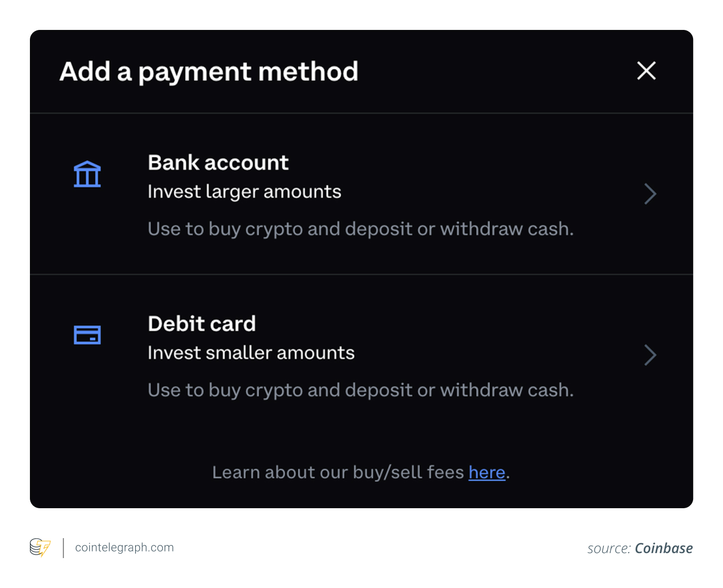Open the buy/sell fees 'here' link

(x=487, y=472)
